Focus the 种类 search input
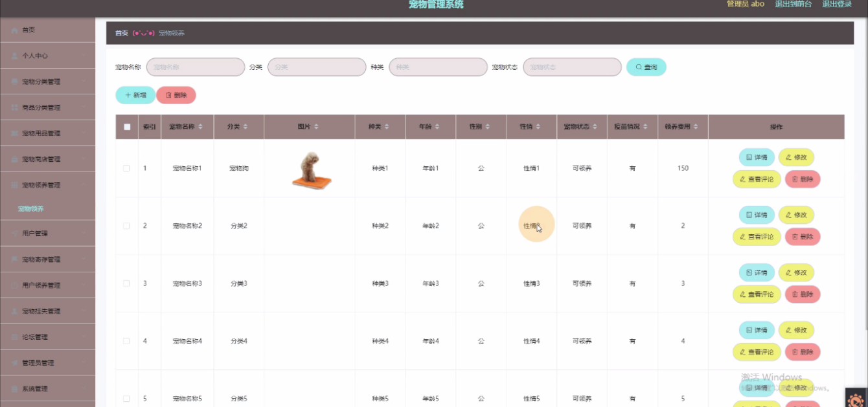 [438, 67]
